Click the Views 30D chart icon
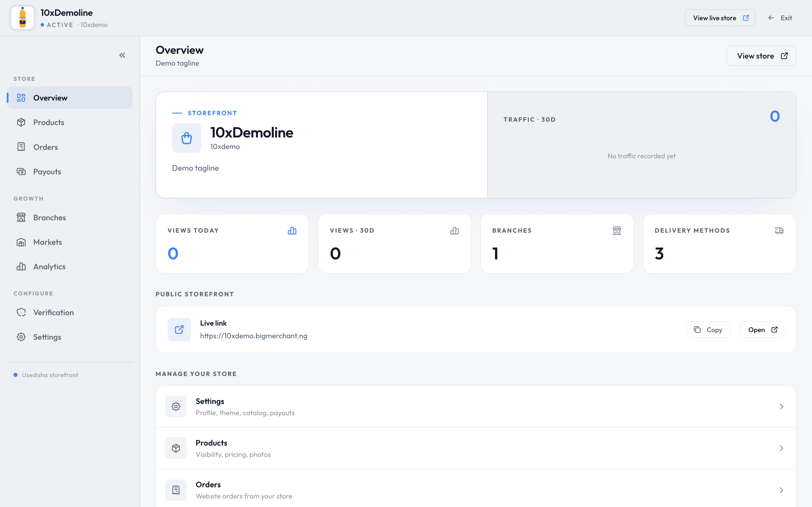Screen dimensions: 812x507 point(454,231)
